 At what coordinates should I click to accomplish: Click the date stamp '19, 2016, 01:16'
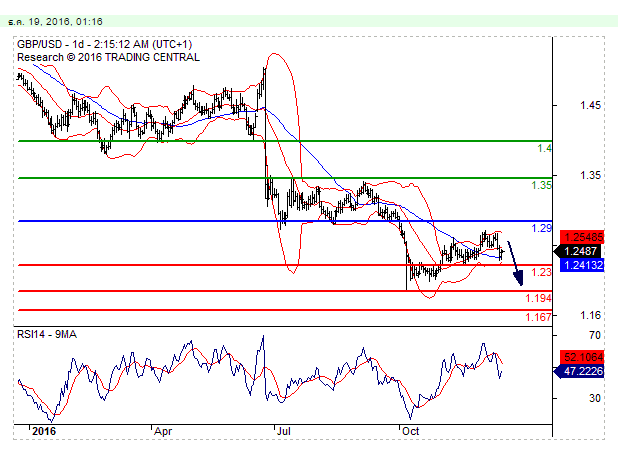coord(65,22)
